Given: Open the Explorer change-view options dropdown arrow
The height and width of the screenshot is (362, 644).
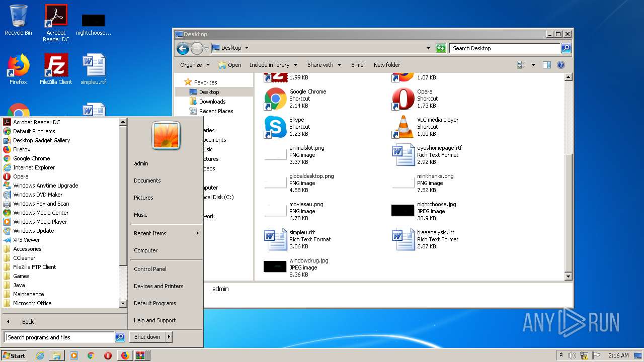Looking at the screenshot, I should 533,65.
